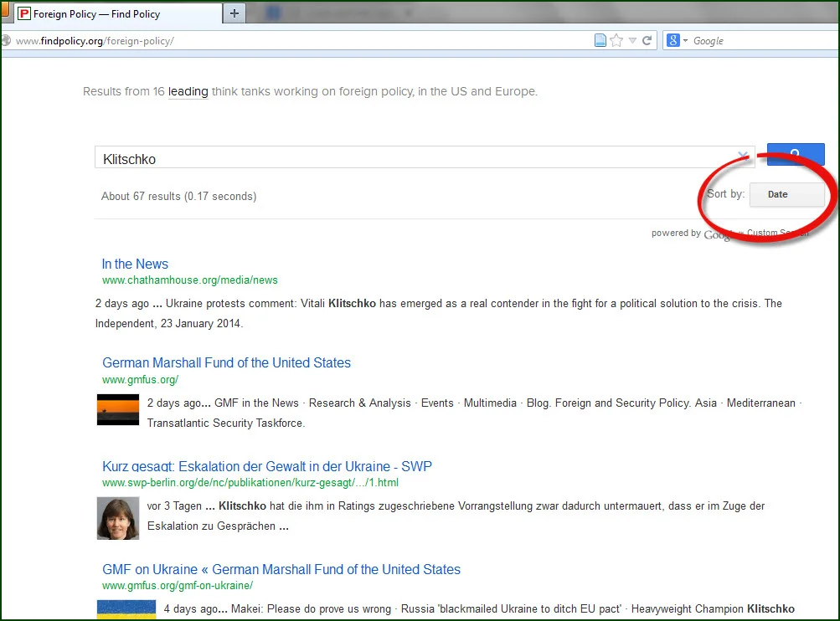Click 'About 67 results (0.17 seconds)' text
The height and width of the screenshot is (621, 840).
[x=179, y=197]
